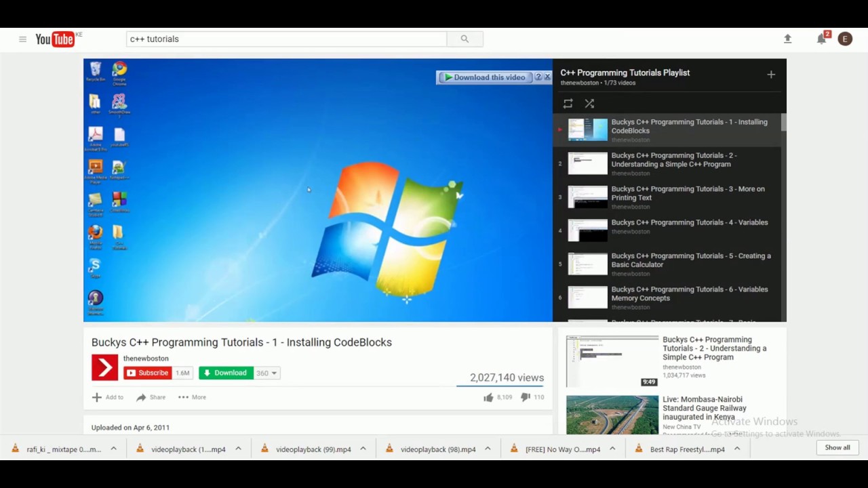
Task: Select playlist item 2 Understanding a Simple C++ Program
Action: point(667,163)
